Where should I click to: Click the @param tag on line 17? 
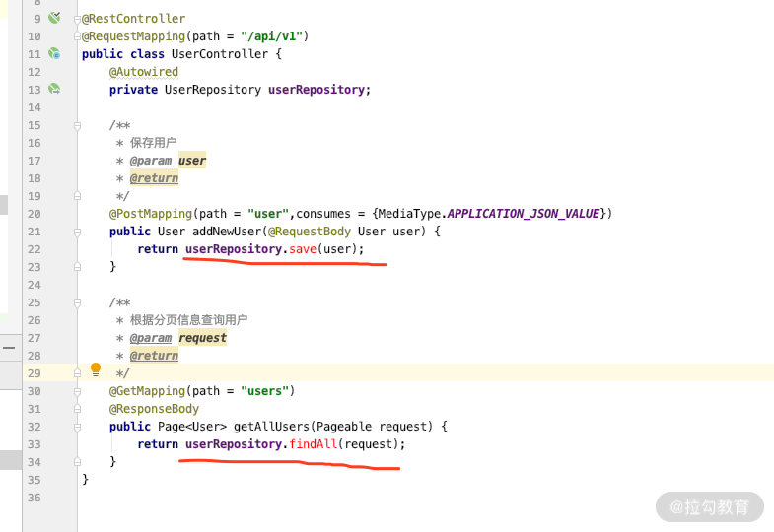(x=151, y=161)
